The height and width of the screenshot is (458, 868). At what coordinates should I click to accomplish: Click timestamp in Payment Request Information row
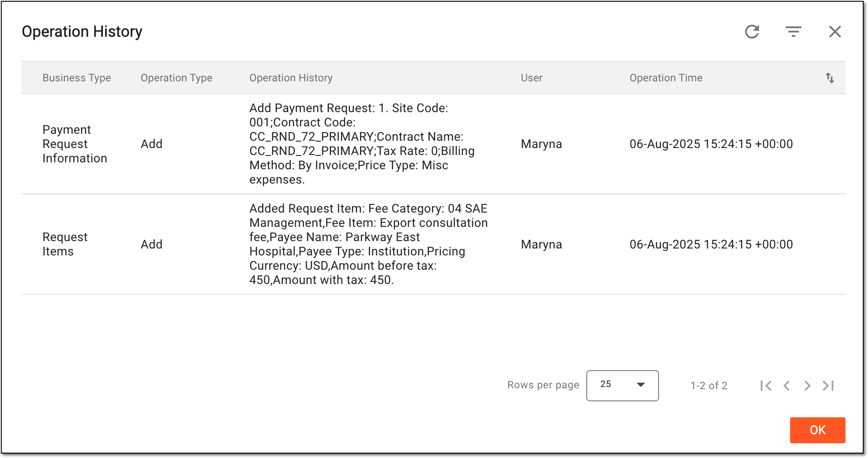coord(711,144)
